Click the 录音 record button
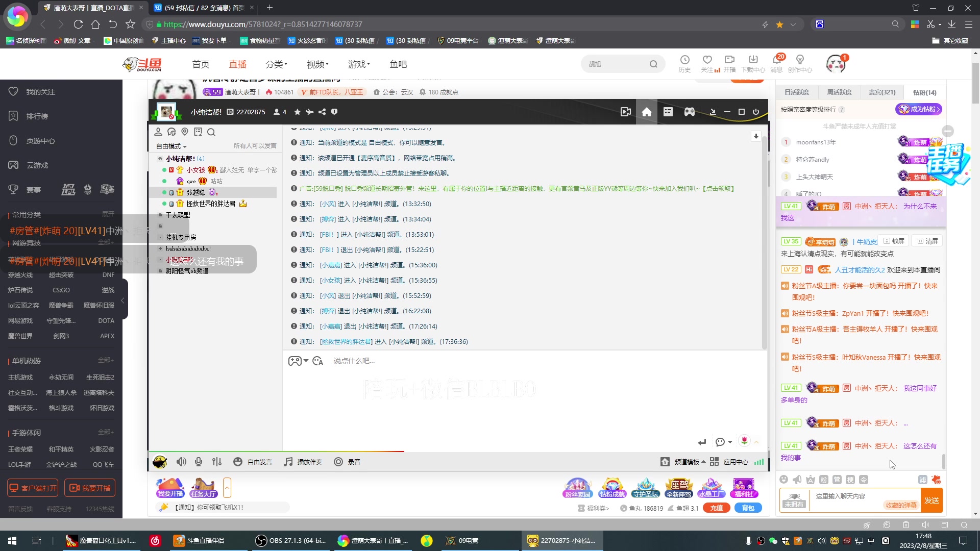980x551 pixels. click(347, 462)
